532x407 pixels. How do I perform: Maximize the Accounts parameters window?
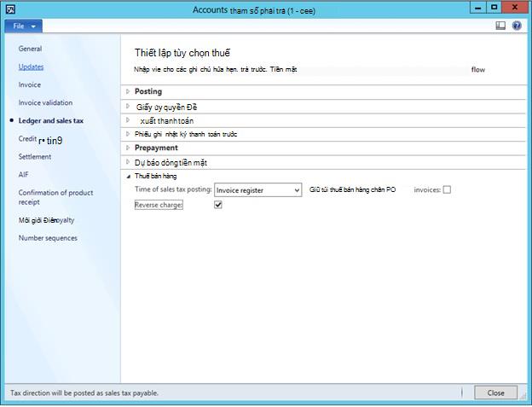[494, 8]
